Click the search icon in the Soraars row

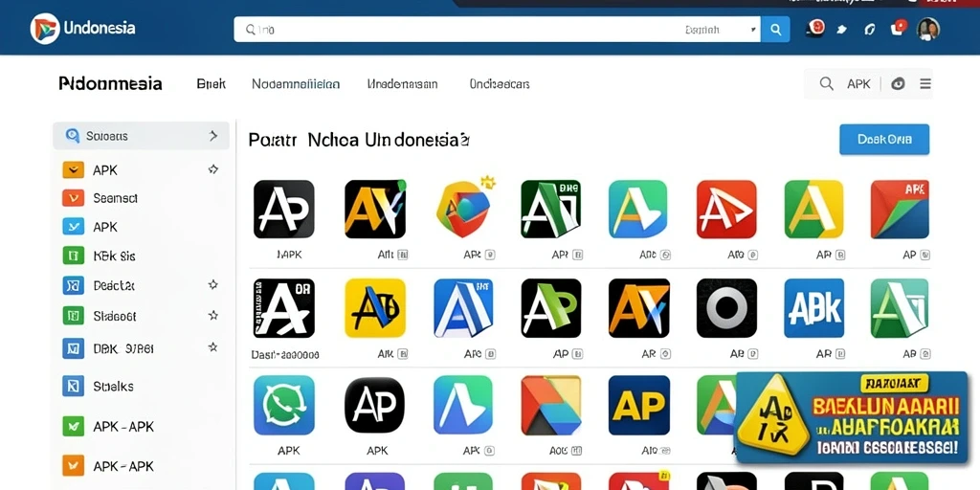point(72,136)
